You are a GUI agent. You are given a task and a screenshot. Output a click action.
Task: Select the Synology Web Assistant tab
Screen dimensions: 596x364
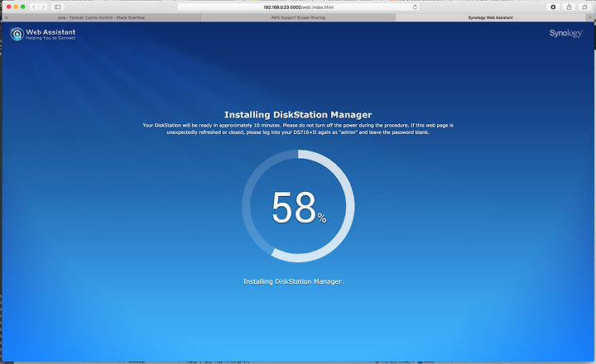(490, 17)
